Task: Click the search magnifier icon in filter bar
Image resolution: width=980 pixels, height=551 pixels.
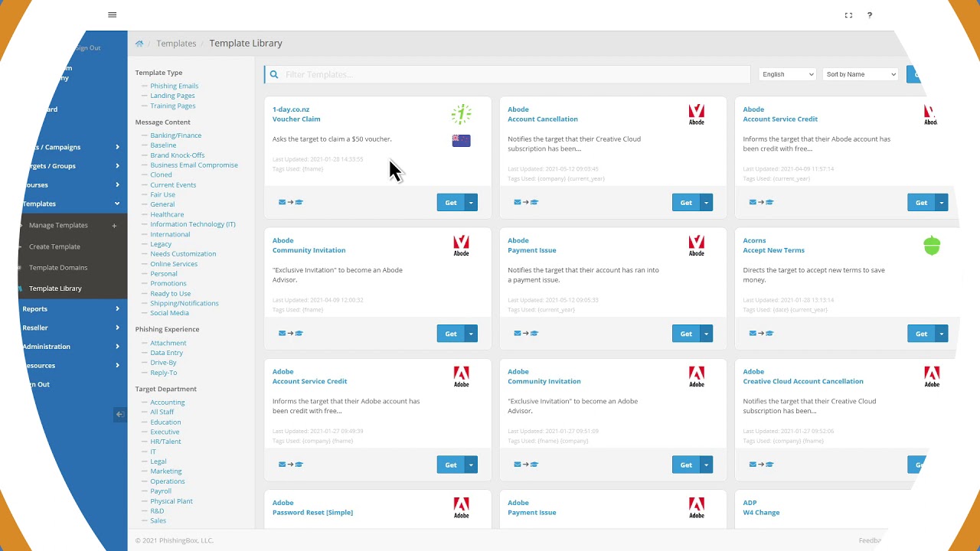Action: (274, 74)
